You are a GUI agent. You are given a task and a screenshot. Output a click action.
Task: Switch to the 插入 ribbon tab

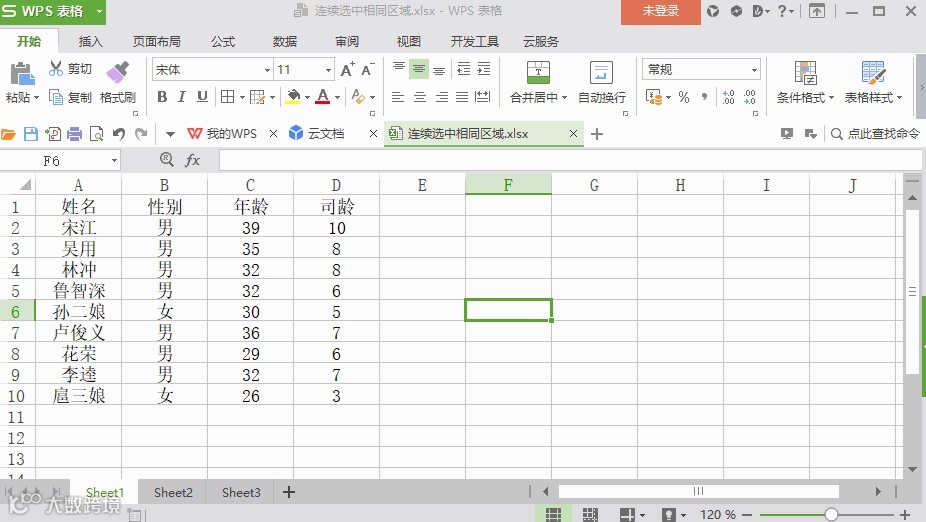click(90, 41)
